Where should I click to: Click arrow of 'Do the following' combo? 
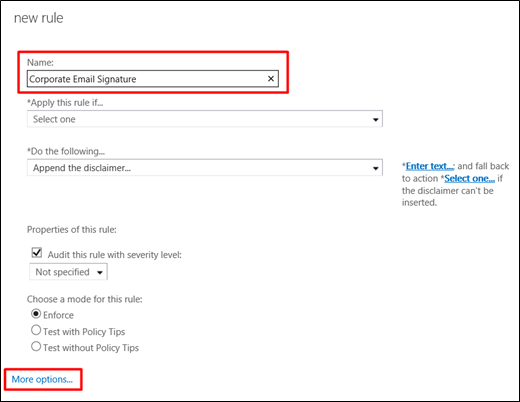tap(375, 168)
